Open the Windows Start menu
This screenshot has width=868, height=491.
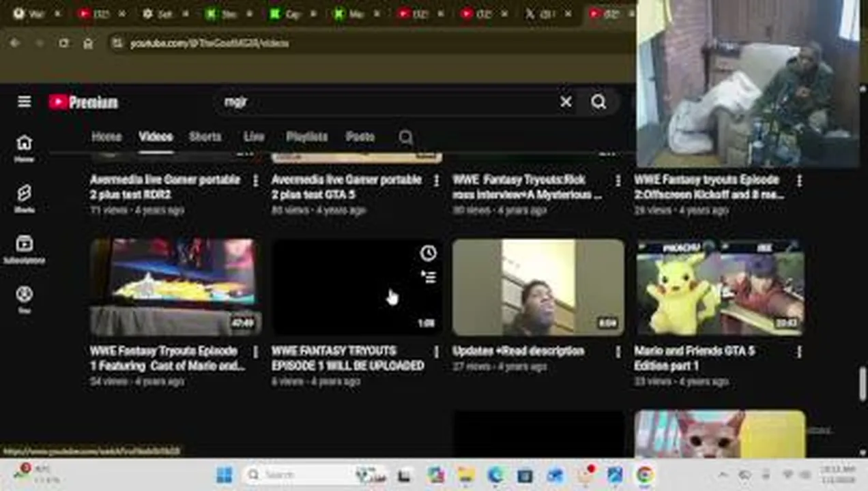(x=224, y=475)
